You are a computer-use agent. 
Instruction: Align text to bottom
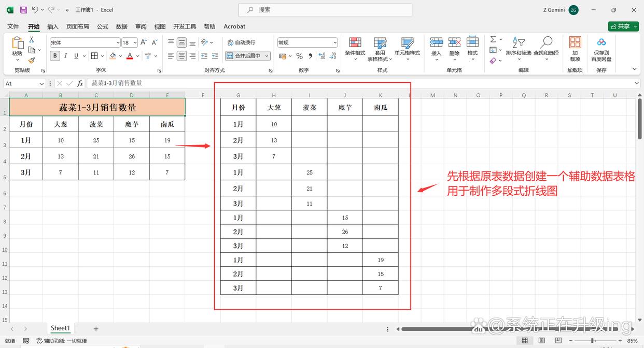192,42
